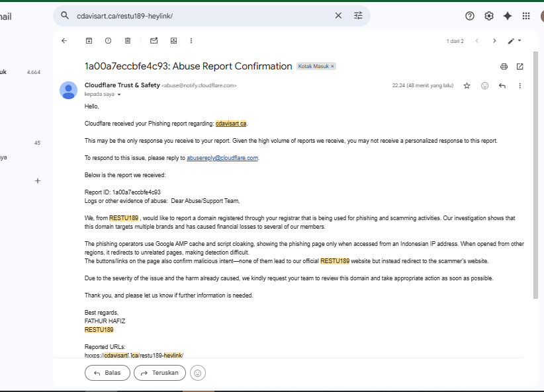Click the abusereply@cloudflare.com link
The image size is (544, 392).
click(x=222, y=158)
